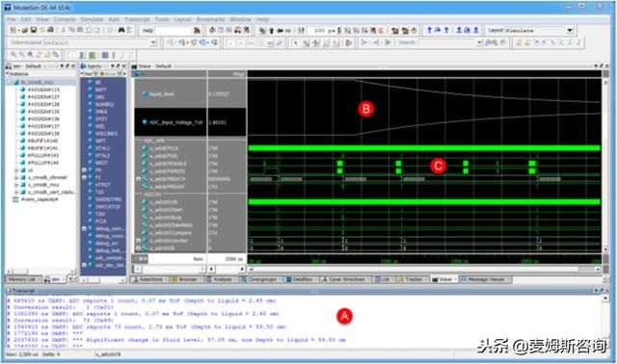Open the Tools menu

click(x=161, y=19)
